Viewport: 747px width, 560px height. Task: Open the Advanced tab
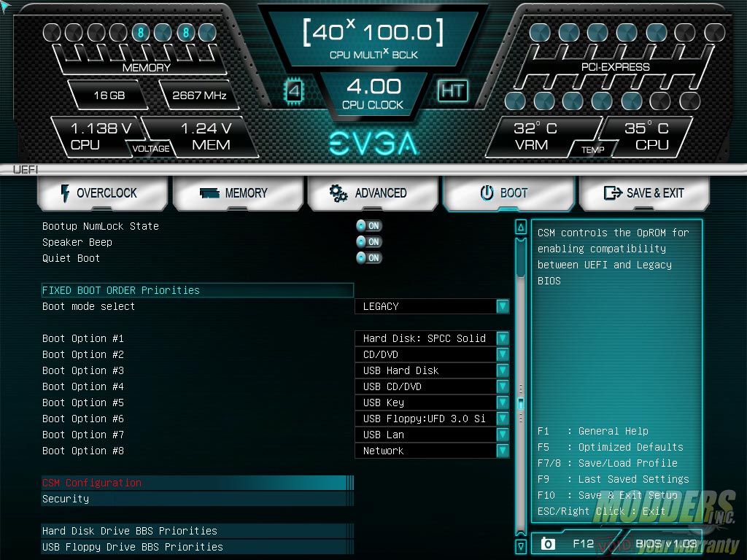tap(373, 192)
